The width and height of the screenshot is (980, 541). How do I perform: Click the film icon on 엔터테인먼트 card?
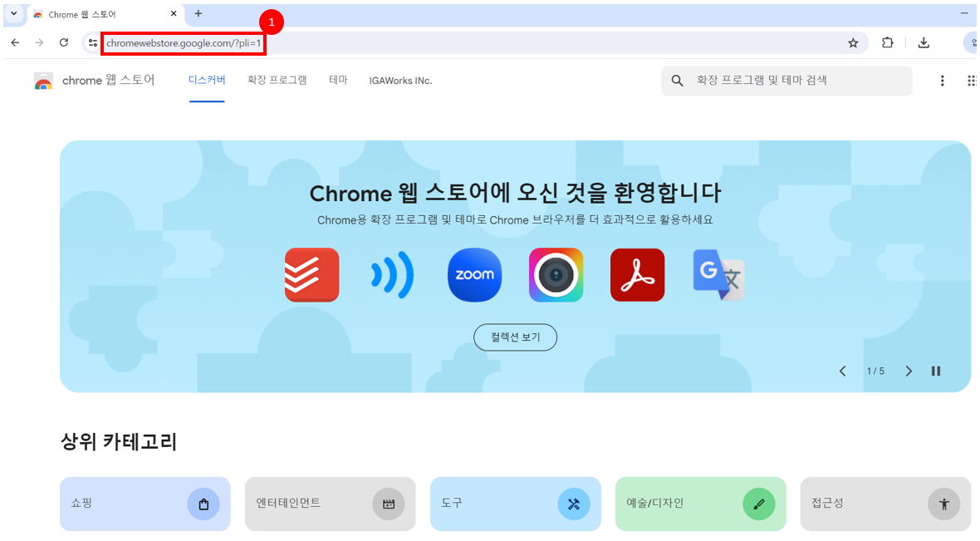(x=389, y=504)
